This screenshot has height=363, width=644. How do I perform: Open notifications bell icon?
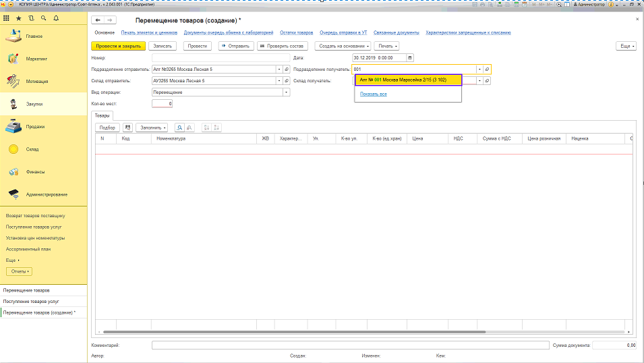(55, 18)
